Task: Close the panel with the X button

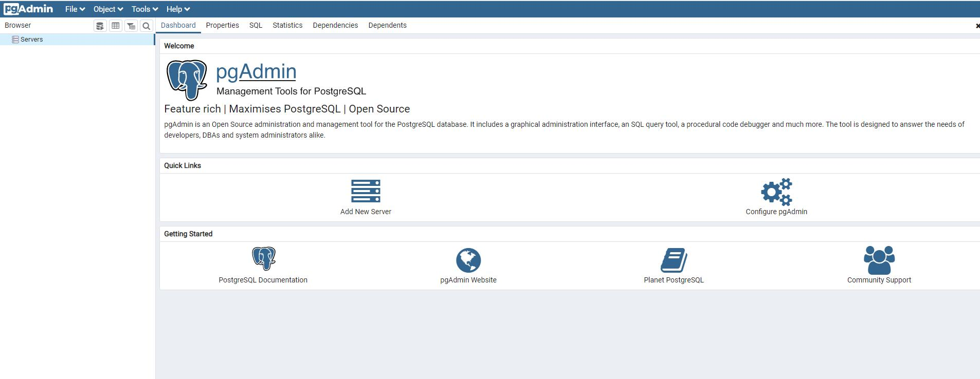Action: click(977, 26)
